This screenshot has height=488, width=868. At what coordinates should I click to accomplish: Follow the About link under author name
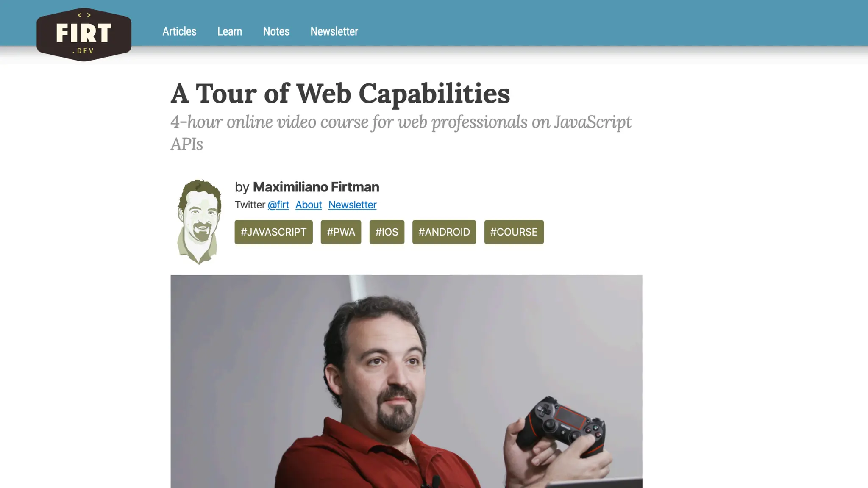[309, 205]
